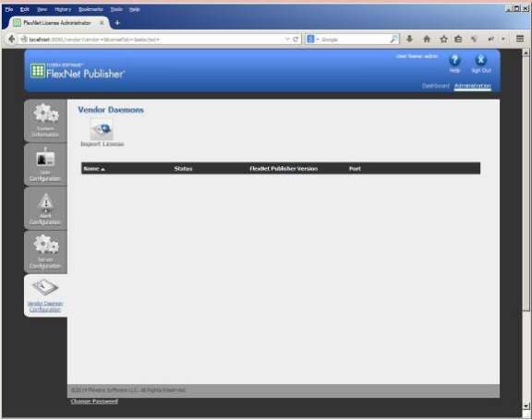This screenshot has height=420, width=532.
Task: Open System Information sidebar icon
Action: 46,114
